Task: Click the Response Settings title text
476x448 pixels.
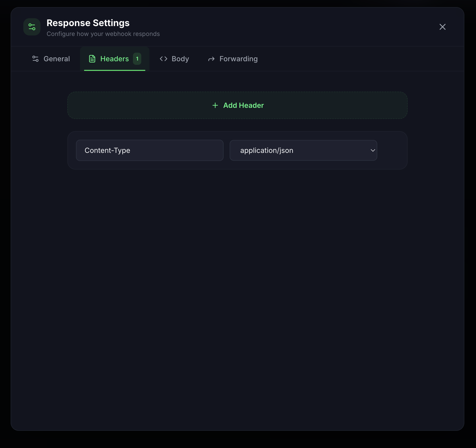Action: click(x=88, y=23)
